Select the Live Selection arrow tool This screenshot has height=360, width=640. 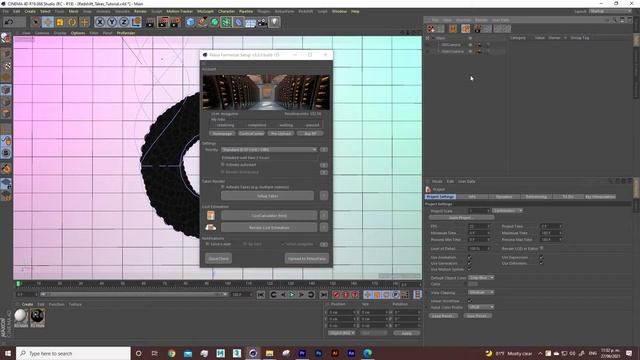[x=36, y=22]
